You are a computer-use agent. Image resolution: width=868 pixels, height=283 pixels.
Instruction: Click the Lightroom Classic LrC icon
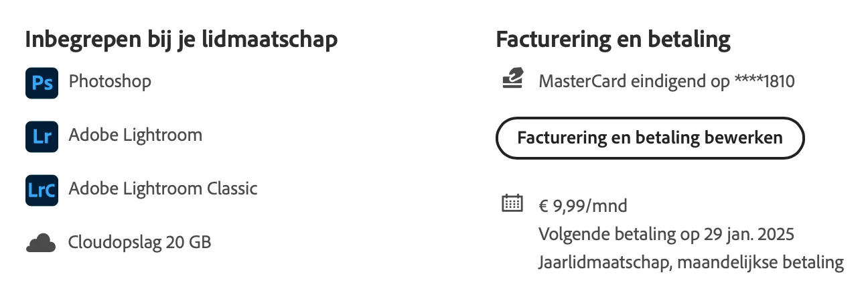(42, 190)
